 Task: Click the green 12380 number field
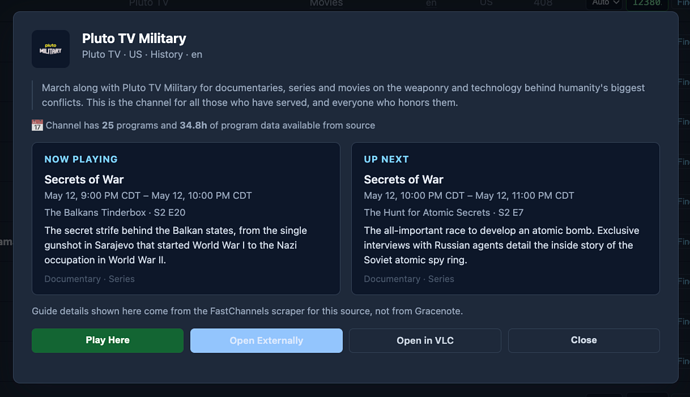(646, 4)
